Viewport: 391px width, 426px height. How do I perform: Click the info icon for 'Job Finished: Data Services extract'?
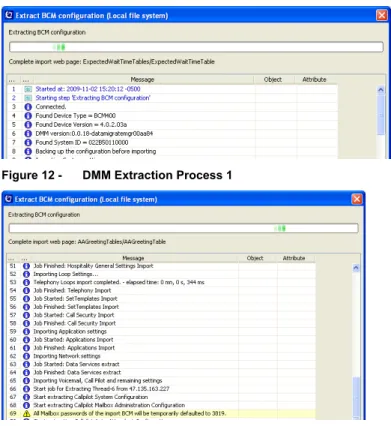[26, 373]
